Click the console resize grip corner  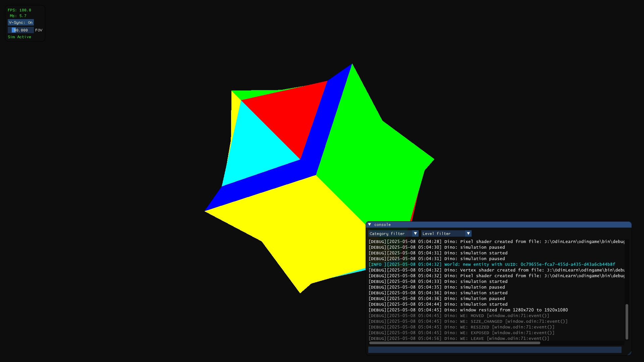[629, 353]
